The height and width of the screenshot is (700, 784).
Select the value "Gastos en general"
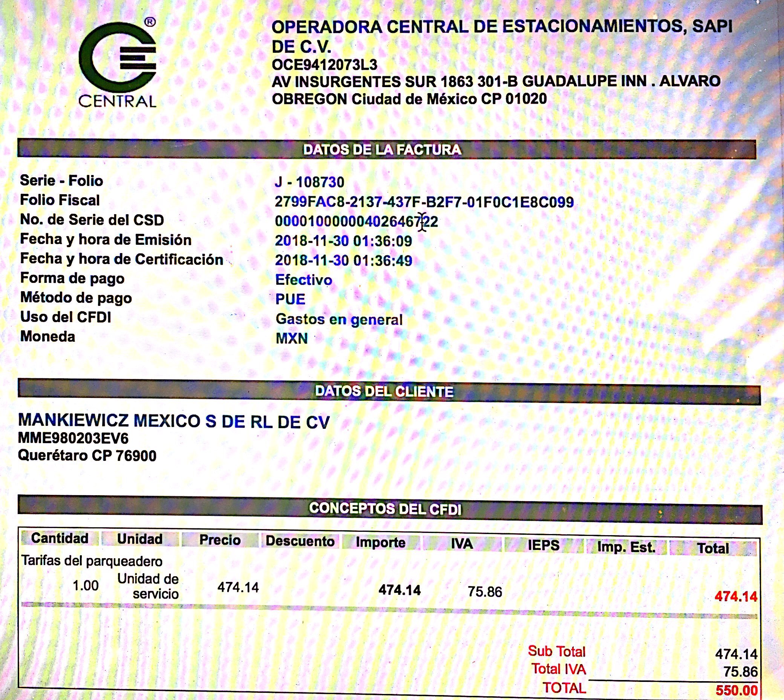click(339, 319)
